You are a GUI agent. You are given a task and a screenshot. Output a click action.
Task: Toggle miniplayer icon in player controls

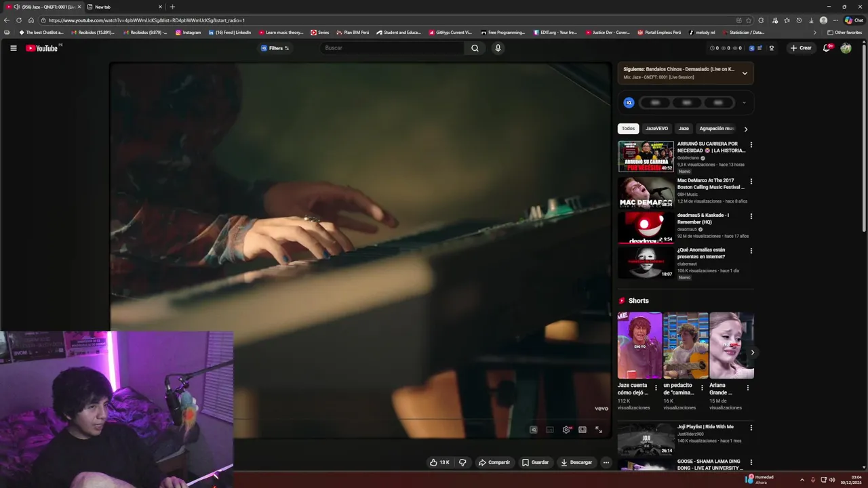(x=550, y=430)
